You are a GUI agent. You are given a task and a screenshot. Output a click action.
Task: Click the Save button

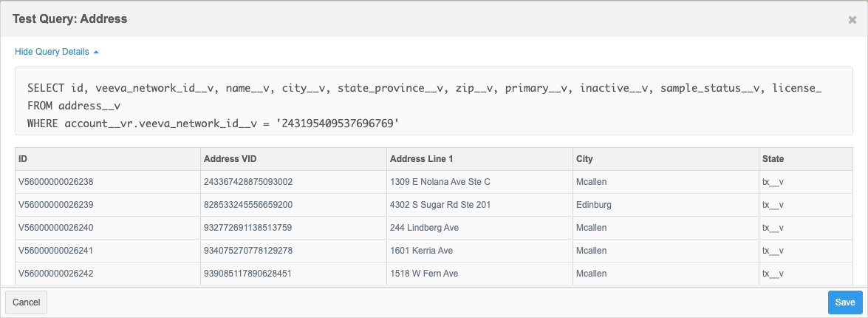click(x=844, y=302)
